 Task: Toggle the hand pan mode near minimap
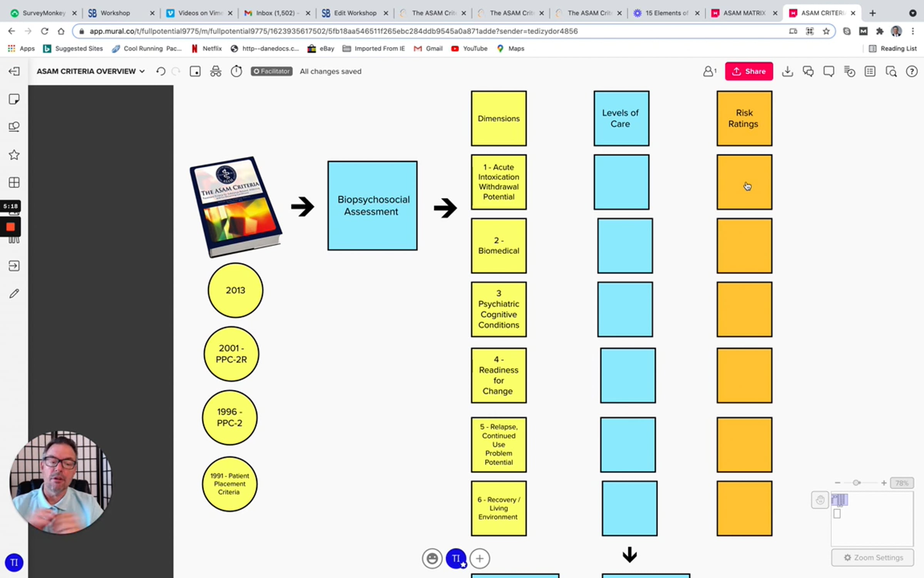820,500
